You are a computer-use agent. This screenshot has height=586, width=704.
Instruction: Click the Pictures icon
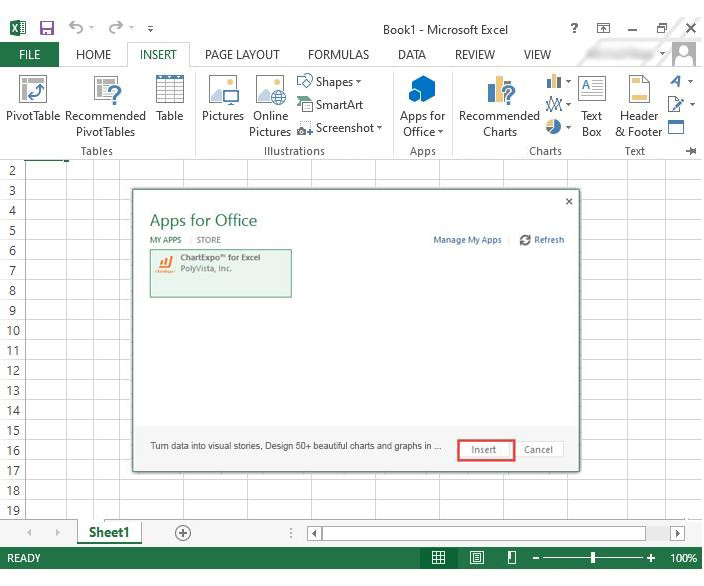tap(222, 100)
